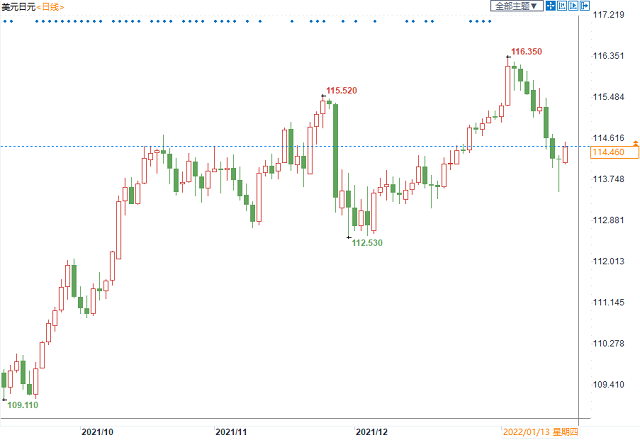
Task: Click the 美元日元 chart title
Action: pyautogui.click(x=18, y=7)
